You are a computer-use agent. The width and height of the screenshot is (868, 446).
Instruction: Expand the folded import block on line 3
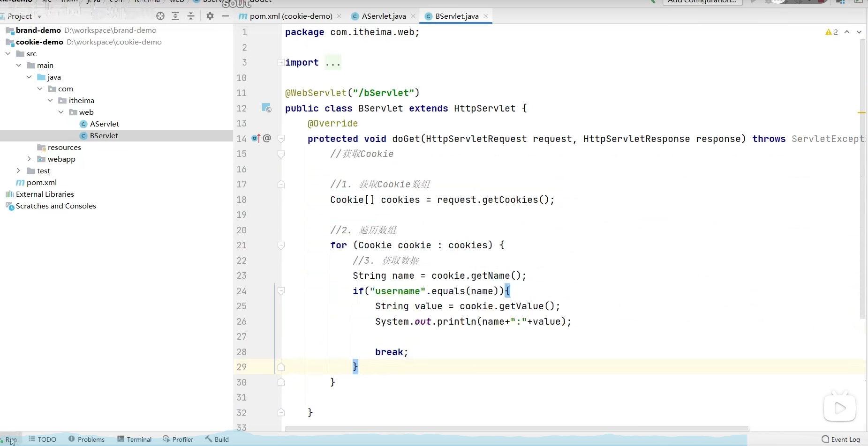click(281, 62)
